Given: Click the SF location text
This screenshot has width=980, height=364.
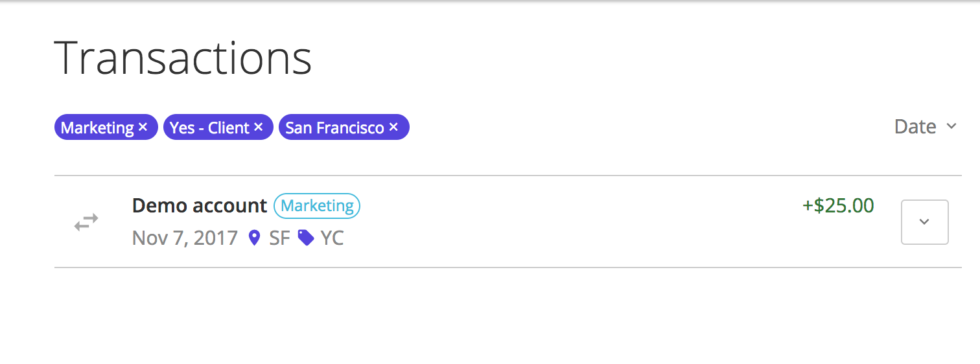Looking at the screenshot, I should click(279, 238).
